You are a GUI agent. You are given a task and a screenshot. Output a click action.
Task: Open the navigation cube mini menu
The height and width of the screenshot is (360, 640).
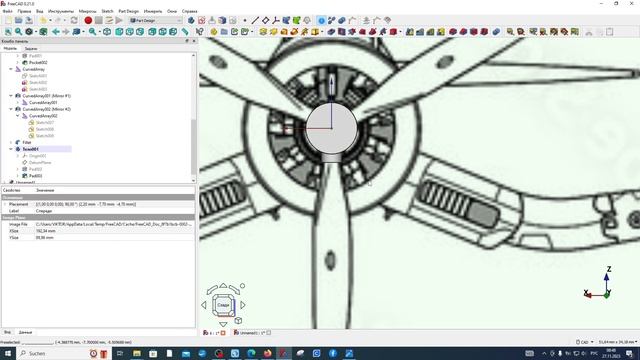coord(238,321)
